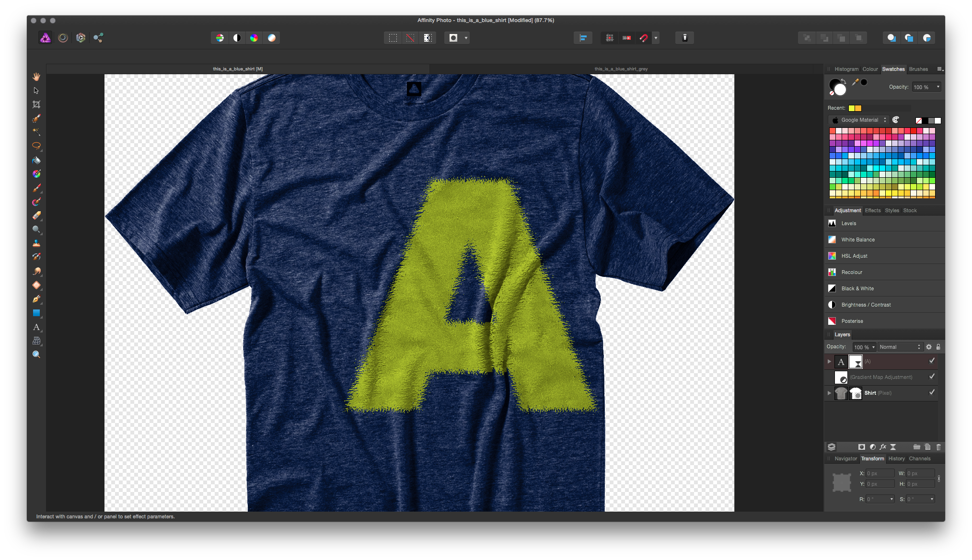Screen dimensions: 972x560
Task: Open the quick mask dropdown arrow
Action: [x=466, y=38]
